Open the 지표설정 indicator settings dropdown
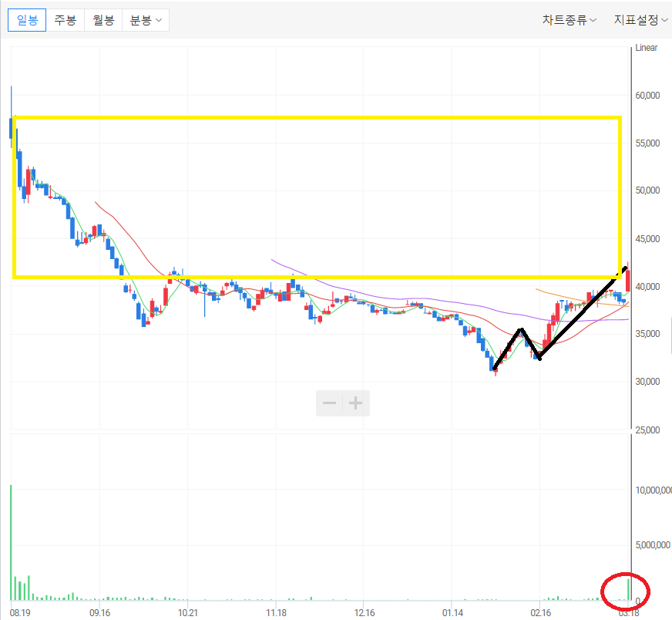This screenshot has height=620, width=672. click(641, 20)
